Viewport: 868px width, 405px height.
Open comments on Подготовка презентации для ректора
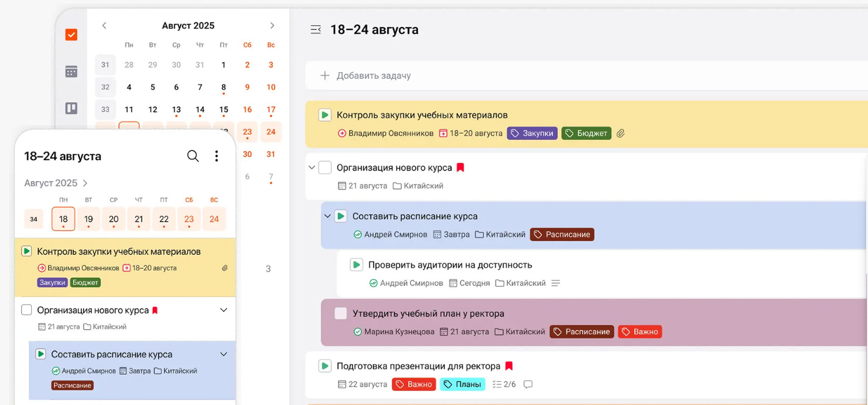pyautogui.click(x=527, y=384)
